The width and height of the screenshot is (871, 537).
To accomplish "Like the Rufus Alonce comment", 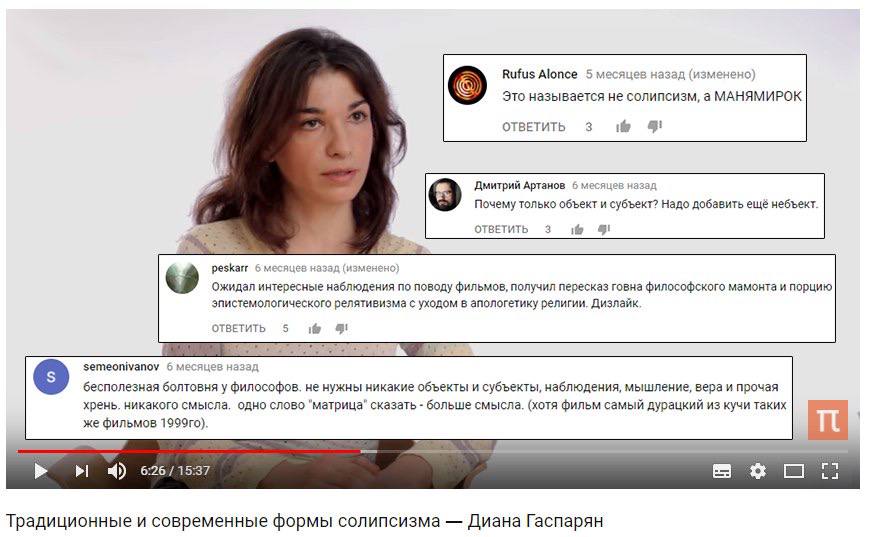I will pos(623,127).
